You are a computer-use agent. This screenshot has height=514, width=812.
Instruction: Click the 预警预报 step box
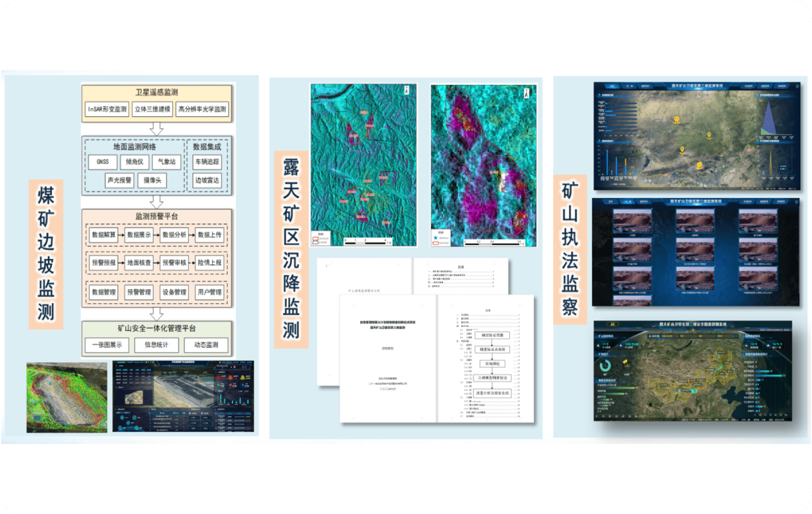(x=104, y=263)
